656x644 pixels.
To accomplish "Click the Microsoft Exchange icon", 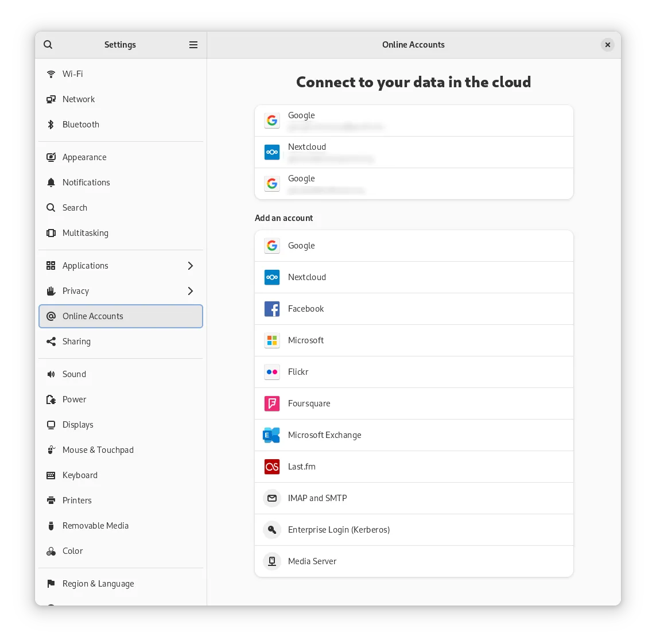I will click(x=271, y=435).
